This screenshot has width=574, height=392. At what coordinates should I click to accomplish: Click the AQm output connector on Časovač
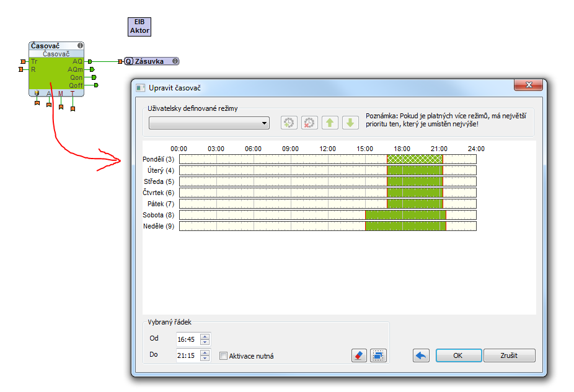click(x=91, y=69)
